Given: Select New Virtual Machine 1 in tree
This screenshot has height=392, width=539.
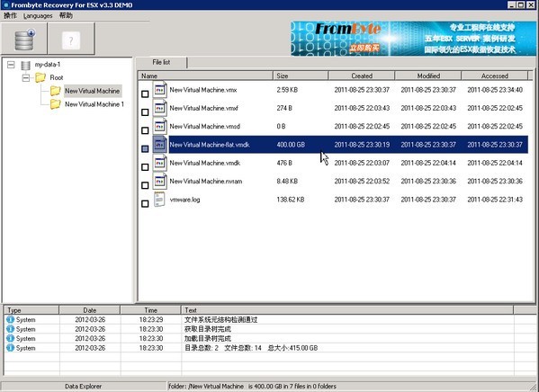Looking at the screenshot, I should point(94,104).
